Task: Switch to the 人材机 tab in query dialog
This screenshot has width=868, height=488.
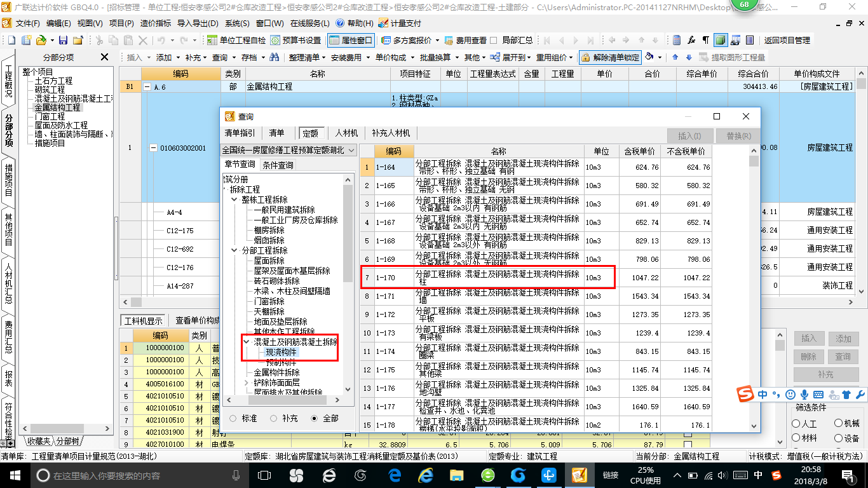Action: point(346,133)
